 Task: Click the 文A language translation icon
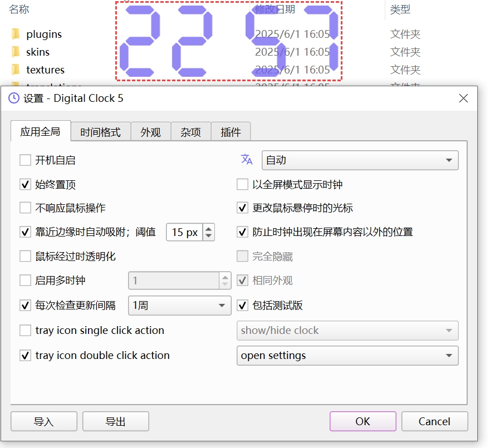(x=247, y=160)
